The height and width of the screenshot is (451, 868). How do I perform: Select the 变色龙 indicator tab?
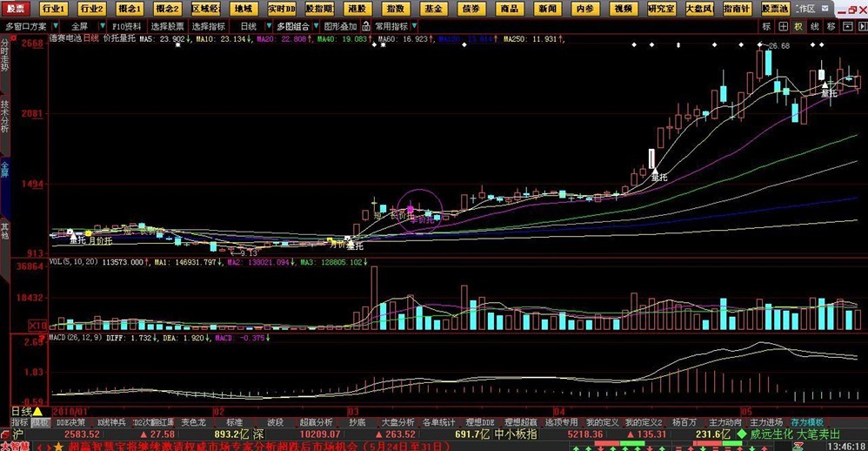pos(193,422)
